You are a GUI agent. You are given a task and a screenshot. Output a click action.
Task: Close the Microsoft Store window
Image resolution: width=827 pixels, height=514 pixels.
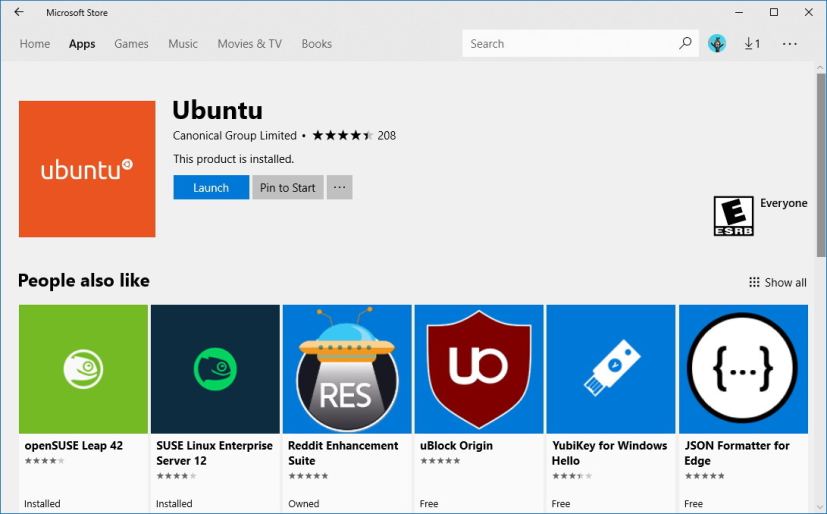click(809, 12)
